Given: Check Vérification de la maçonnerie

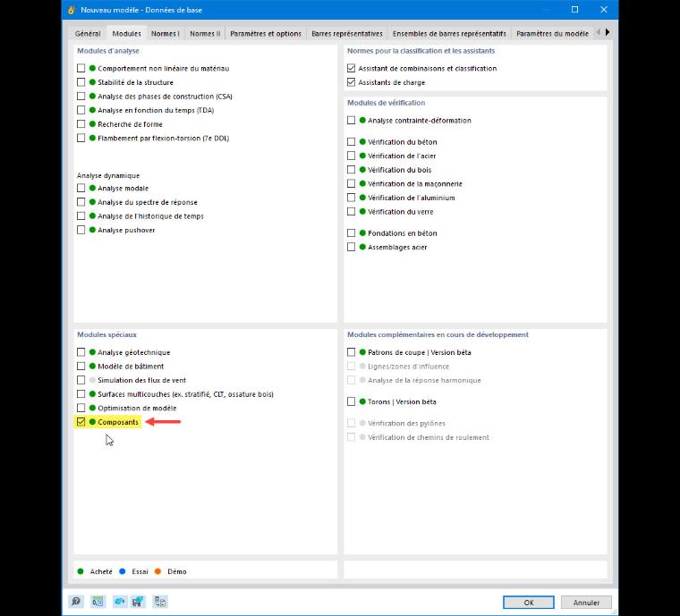Looking at the screenshot, I should pyautogui.click(x=351, y=183).
